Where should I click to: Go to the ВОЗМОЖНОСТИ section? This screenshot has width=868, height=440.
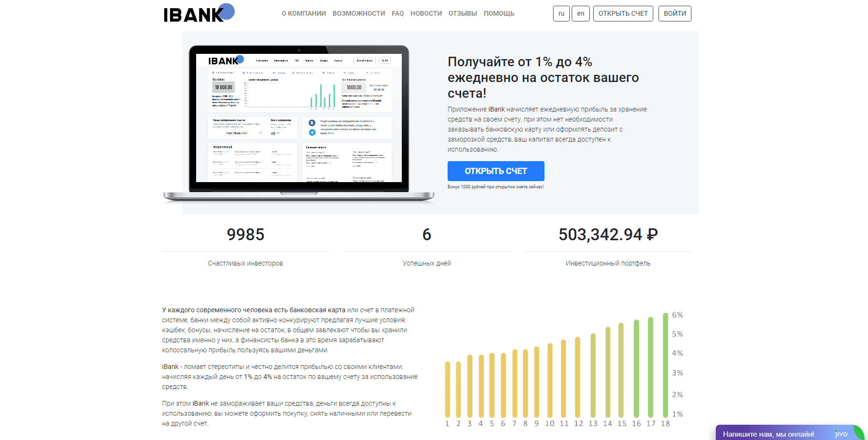coord(358,13)
